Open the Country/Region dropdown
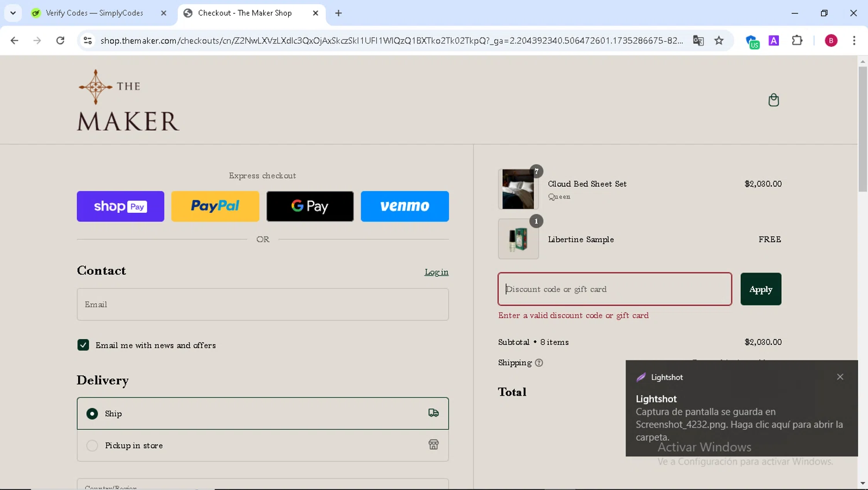Image resolution: width=868 pixels, height=490 pixels. [263, 484]
